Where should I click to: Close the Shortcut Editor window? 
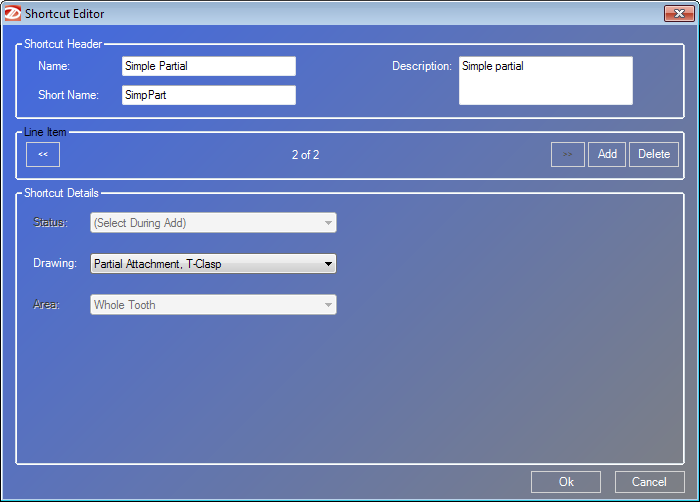tap(679, 13)
